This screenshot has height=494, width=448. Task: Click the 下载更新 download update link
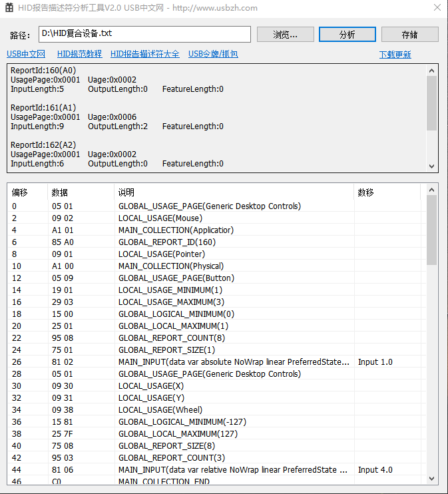[395, 55]
